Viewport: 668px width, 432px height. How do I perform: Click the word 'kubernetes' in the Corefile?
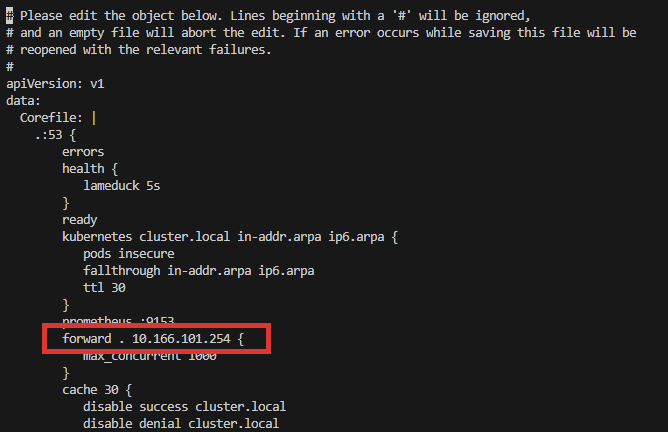(97, 237)
